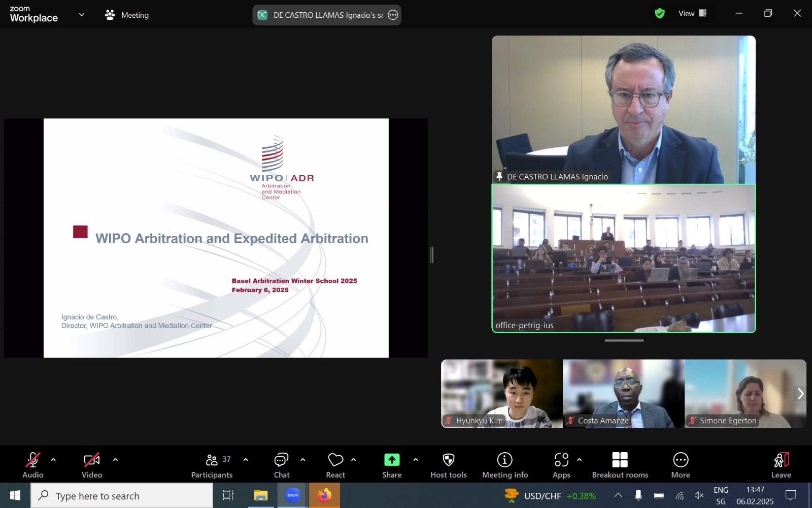
Task: Open USD/CHF currency widget
Action: pyautogui.click(x=551, y=496)
